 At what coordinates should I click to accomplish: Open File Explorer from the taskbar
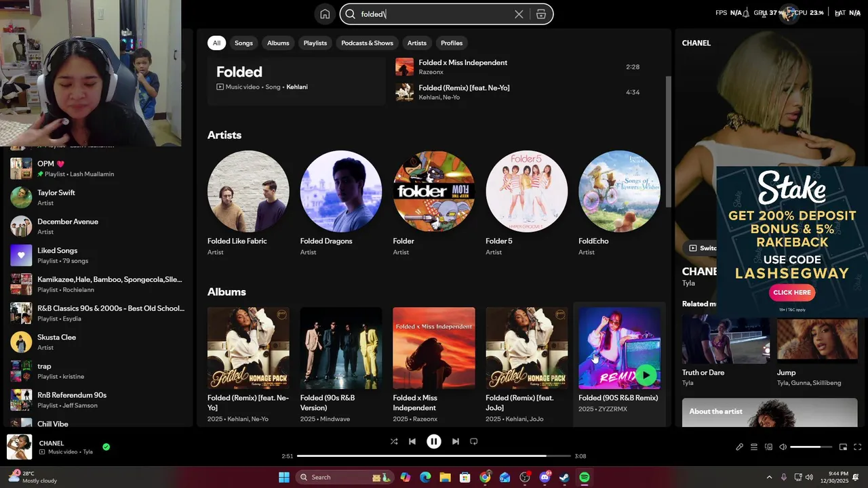coord(445,477)
